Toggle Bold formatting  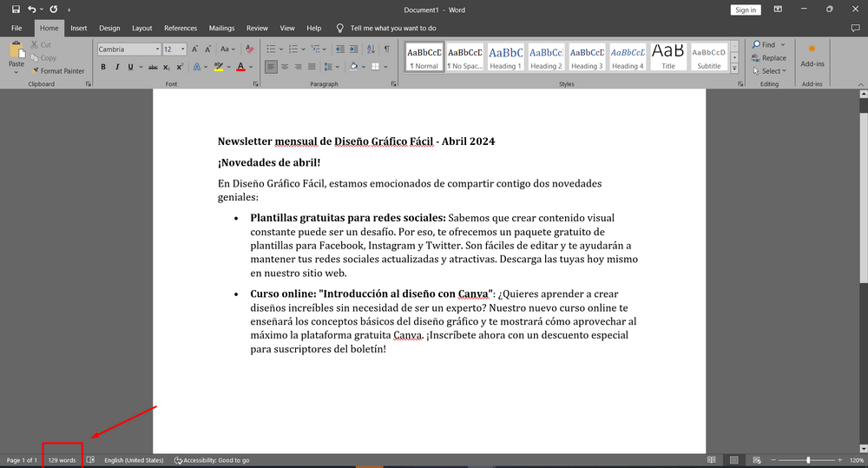(x=103, y=67)
